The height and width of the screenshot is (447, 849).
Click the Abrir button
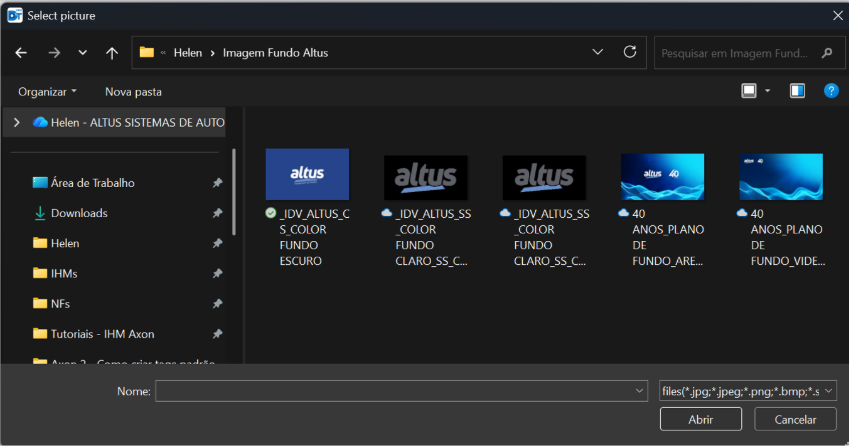point(701,419)
